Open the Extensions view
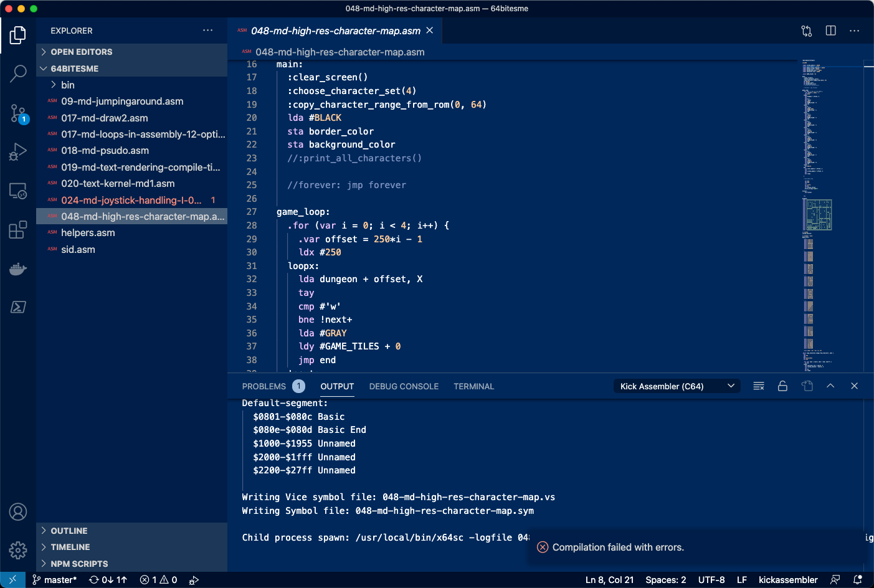The image size is (874, 588). [x=18, y=230]
